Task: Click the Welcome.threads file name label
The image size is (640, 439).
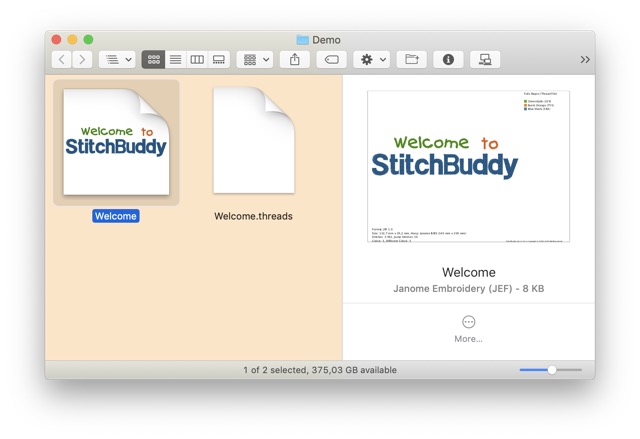Action: point(253,216)
